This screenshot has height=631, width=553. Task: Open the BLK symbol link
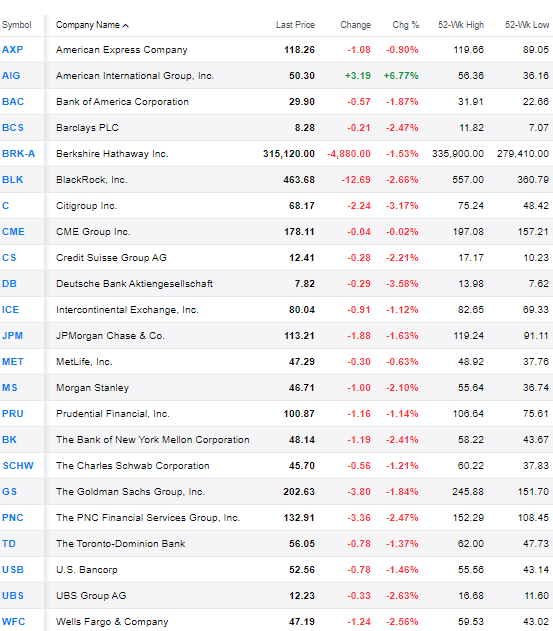coord(12,180)
